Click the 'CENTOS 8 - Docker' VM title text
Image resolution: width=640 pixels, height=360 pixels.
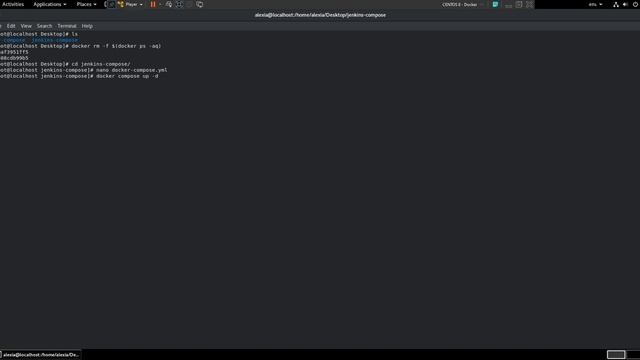coord(459,4)
